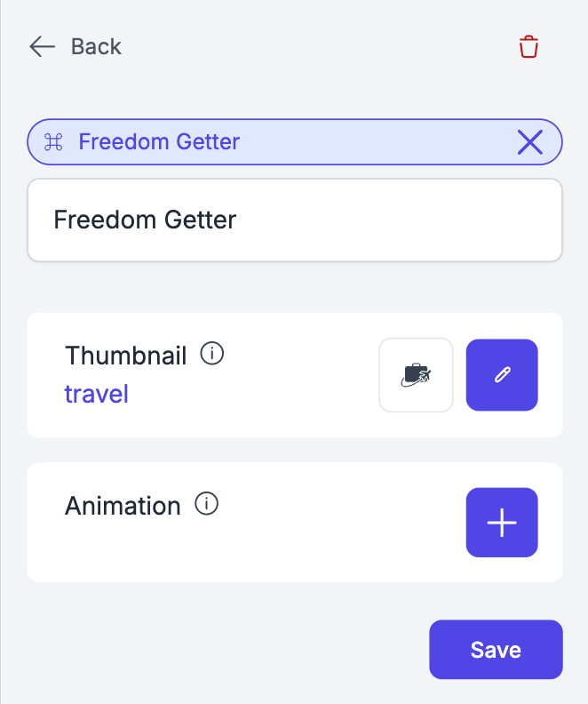Focus the Freedom Getter name input field
Screen dimensions: 588x704
[x=295, y=220]
